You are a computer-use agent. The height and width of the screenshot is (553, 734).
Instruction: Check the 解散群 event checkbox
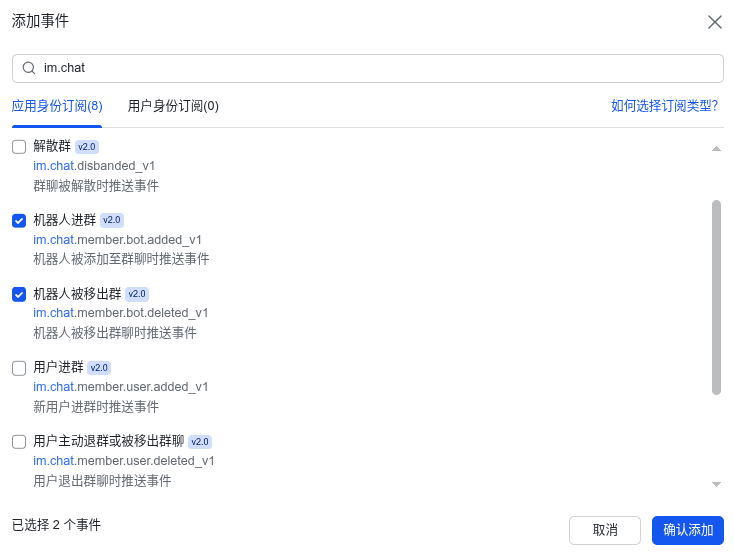pos(19,147)
